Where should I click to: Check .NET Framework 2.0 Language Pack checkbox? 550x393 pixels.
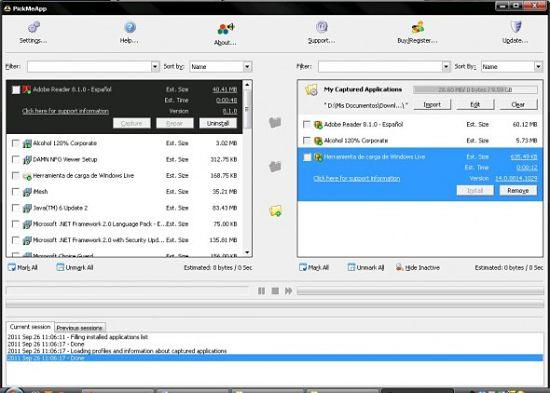tap(15, 224)
